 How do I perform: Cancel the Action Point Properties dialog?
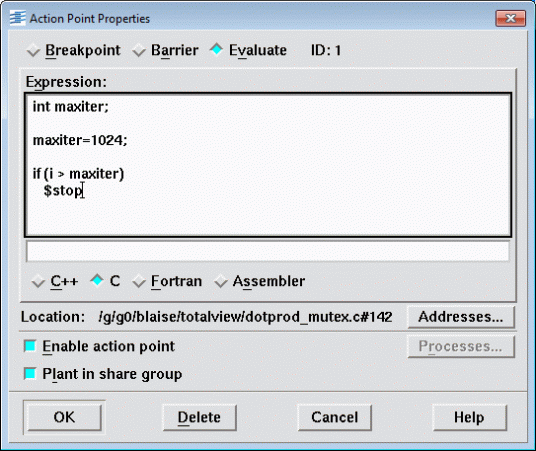335,417
